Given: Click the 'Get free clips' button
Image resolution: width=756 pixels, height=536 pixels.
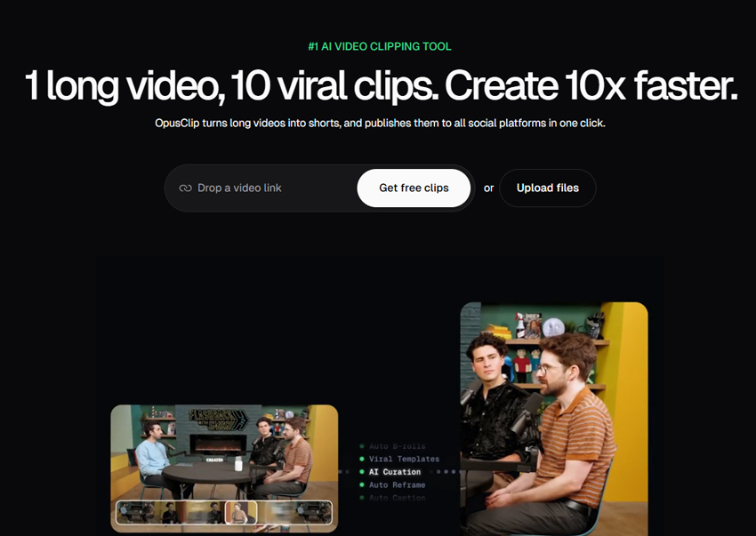Looking at the screenshot, I should pos(414,188).
